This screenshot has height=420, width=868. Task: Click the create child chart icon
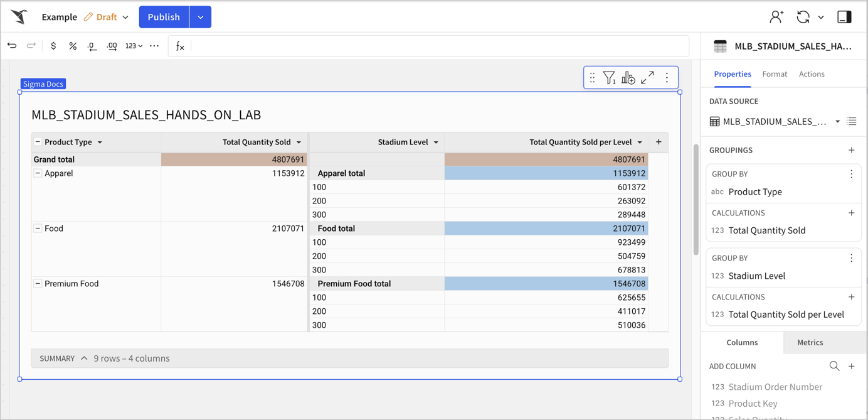click(628, 77)
